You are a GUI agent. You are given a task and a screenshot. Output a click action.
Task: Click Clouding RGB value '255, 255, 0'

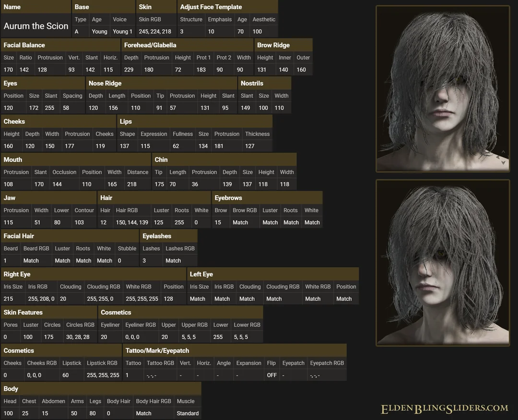pos(100,299)
